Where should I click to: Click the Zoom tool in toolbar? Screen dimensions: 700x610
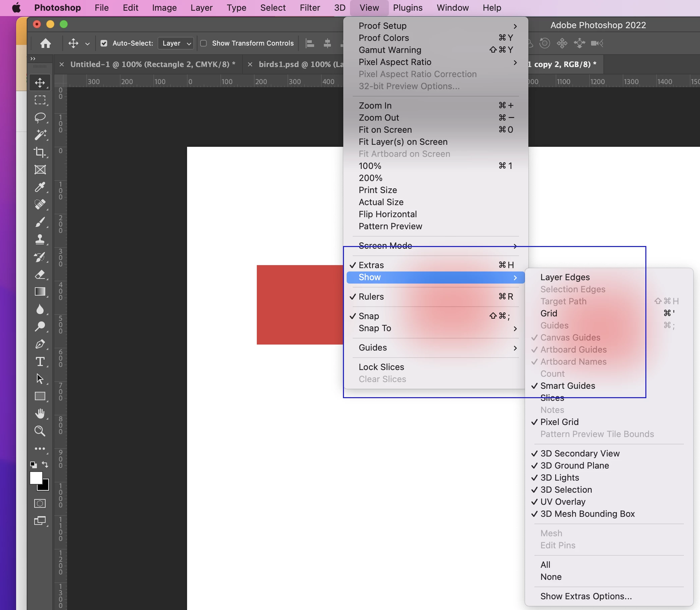click(40, 431)
